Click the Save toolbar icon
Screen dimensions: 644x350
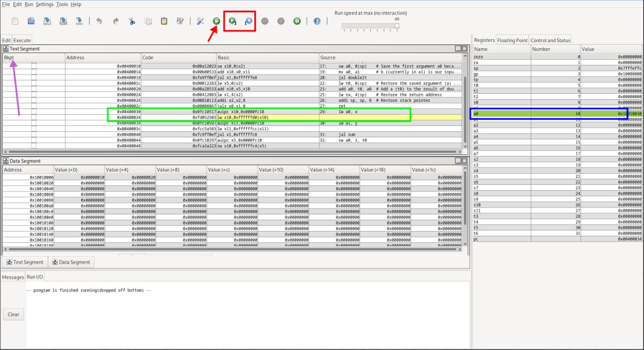point(47,21)
